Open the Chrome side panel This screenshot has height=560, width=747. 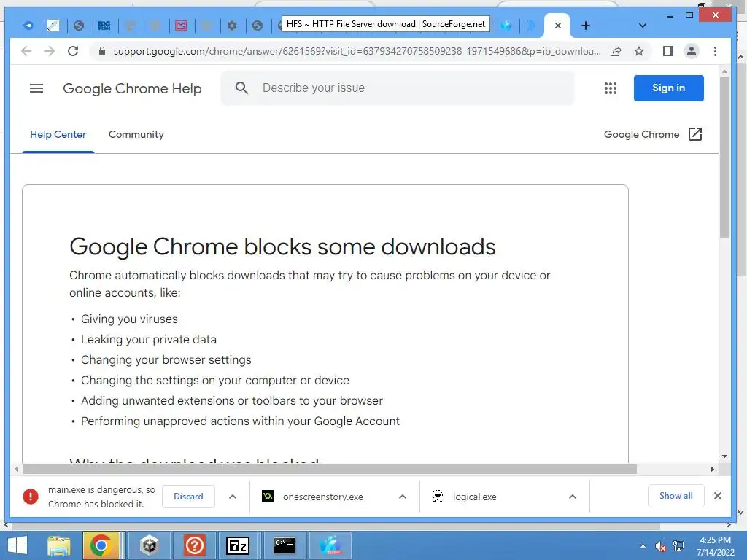668,51
